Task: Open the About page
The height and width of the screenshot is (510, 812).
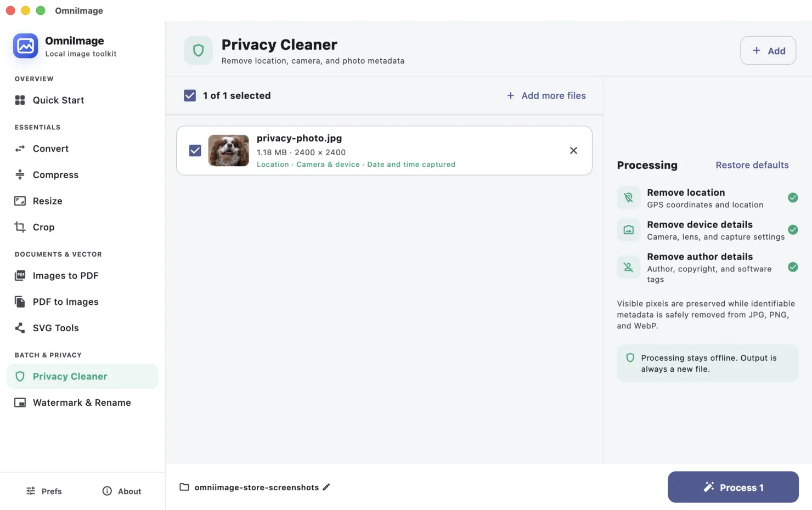Action: coord(122,491)
